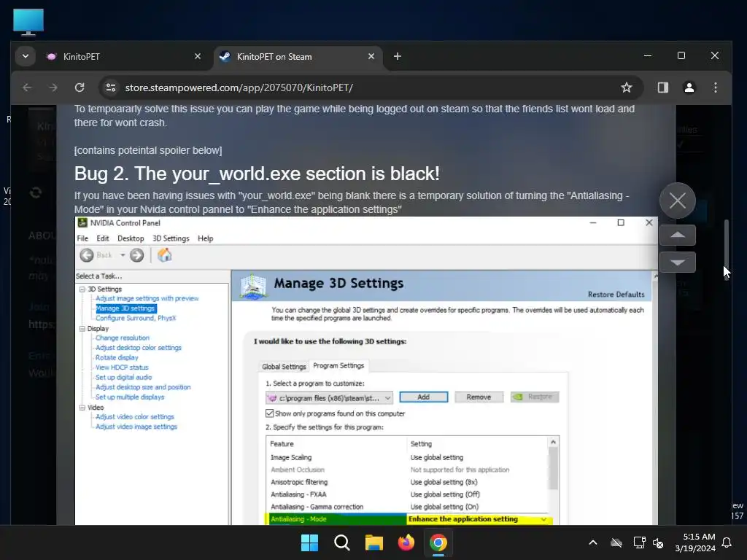Open Adjust image settings with preview
Viewport: 747px width, 560px height.
[x=147, y=298]
